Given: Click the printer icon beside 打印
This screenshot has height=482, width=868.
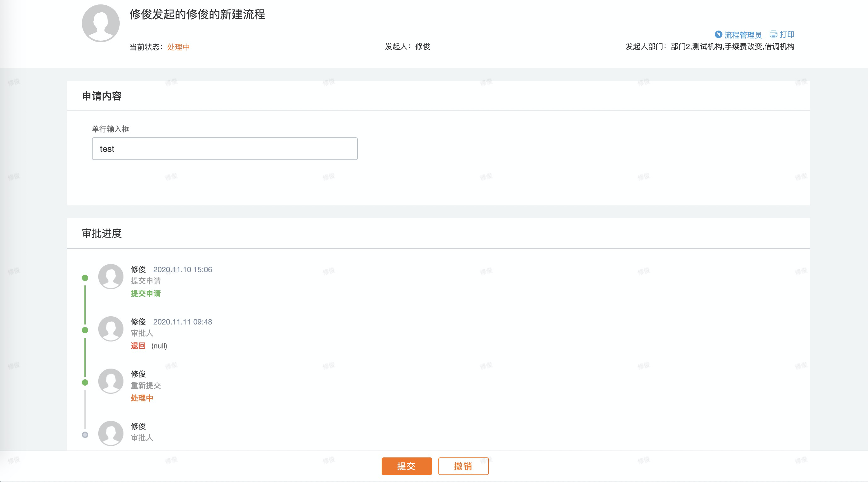Looking at the screenshot, I should pyautogui.click(x=773, y=34).
